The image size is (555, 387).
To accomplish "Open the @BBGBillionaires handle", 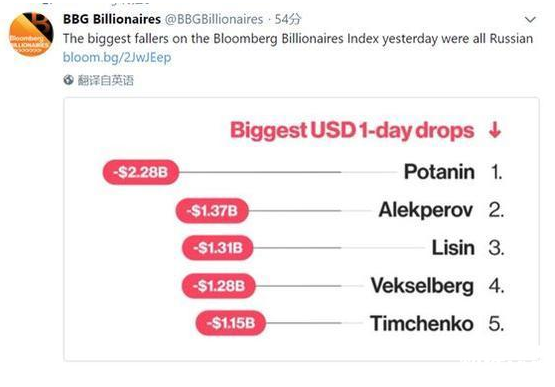I will (x=214, y=19).
